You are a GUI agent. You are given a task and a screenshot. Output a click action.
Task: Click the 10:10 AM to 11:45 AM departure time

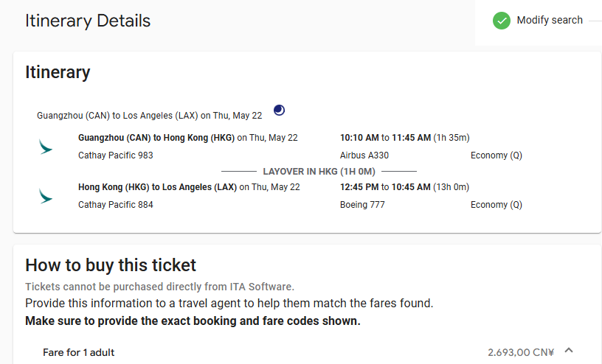(x=384, y=138)
